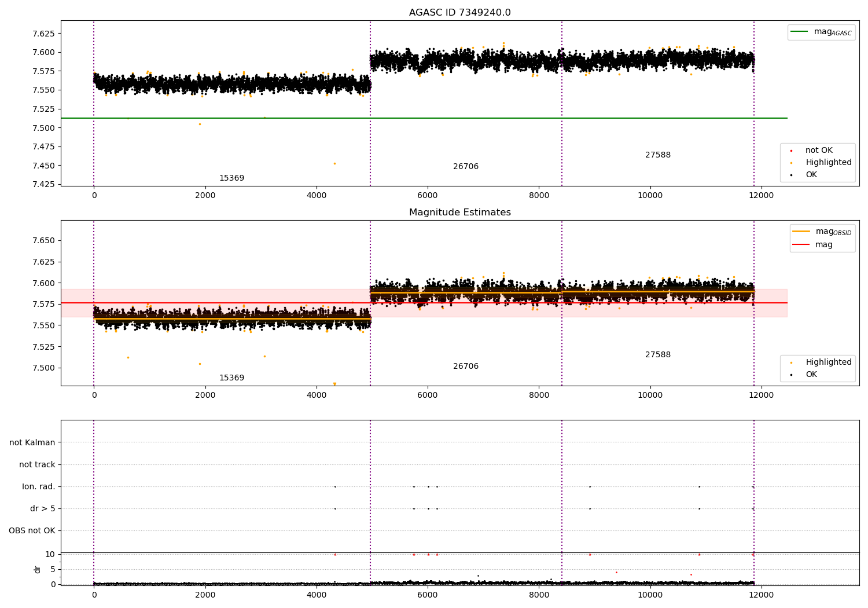Click the 7.475 y-axis tick label
The height and width of the screenshot is (608, 868).
click(x=43, y=147)
